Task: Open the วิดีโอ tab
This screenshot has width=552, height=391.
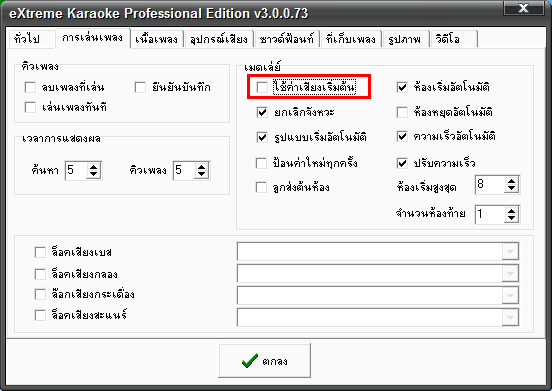Action: point(453,38)
